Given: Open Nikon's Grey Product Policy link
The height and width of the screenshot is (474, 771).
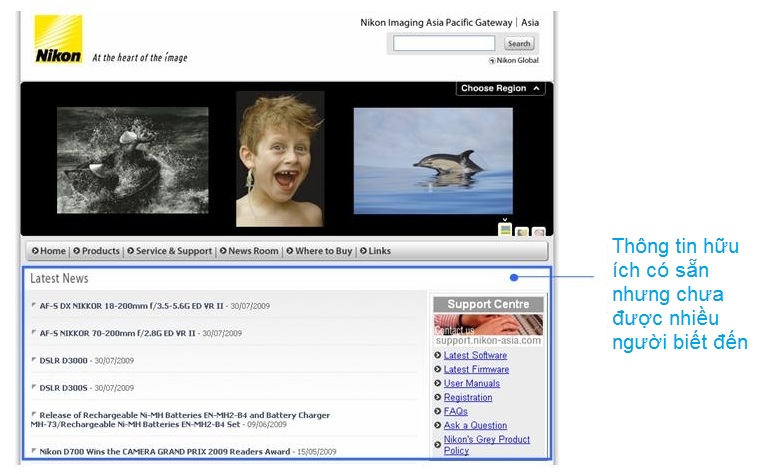Looking at the screenshot, I should [x=486, y=444].
